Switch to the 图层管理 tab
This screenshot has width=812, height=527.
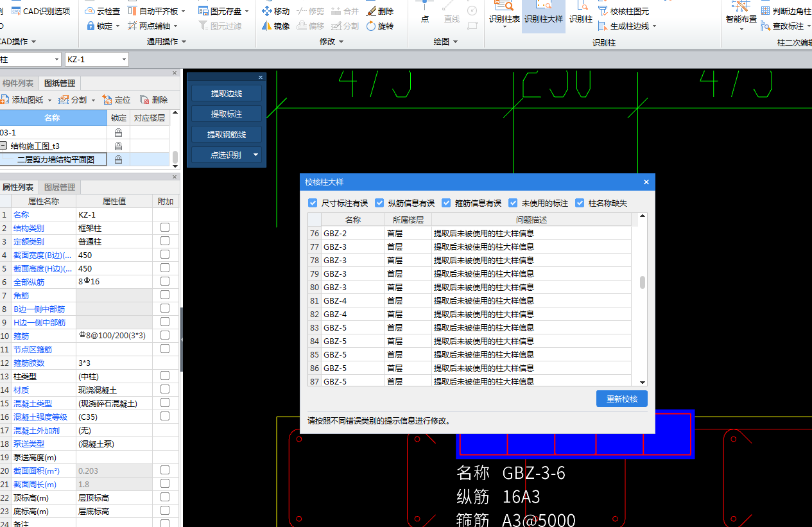pos(60,187)
